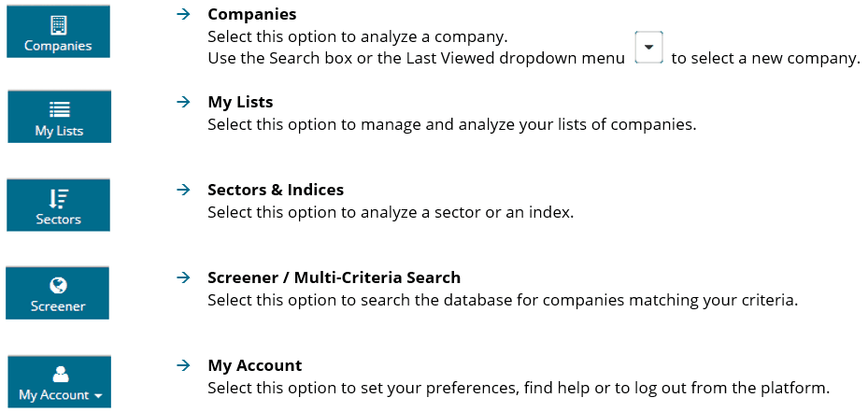Select the Sectors sort-descending icon
The height and width of the screenshot is (412, 868).
point(58,198)
